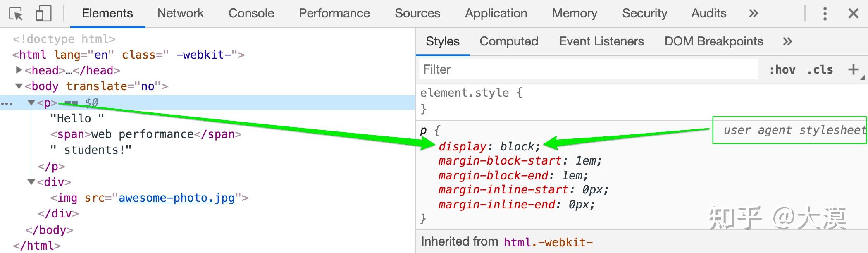Toggle the :hov element state panel

coord(782,70)
